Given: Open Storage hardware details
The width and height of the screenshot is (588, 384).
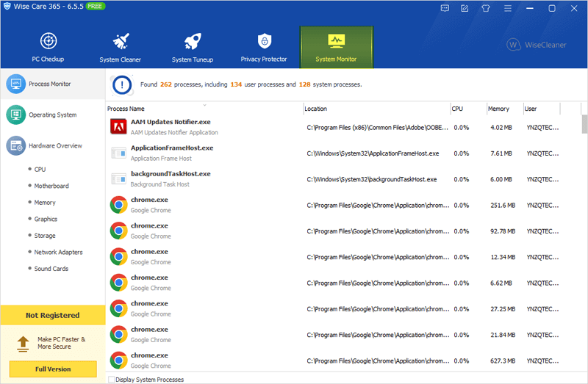Looking at the screenshot, I should click(x=45, y=236).
